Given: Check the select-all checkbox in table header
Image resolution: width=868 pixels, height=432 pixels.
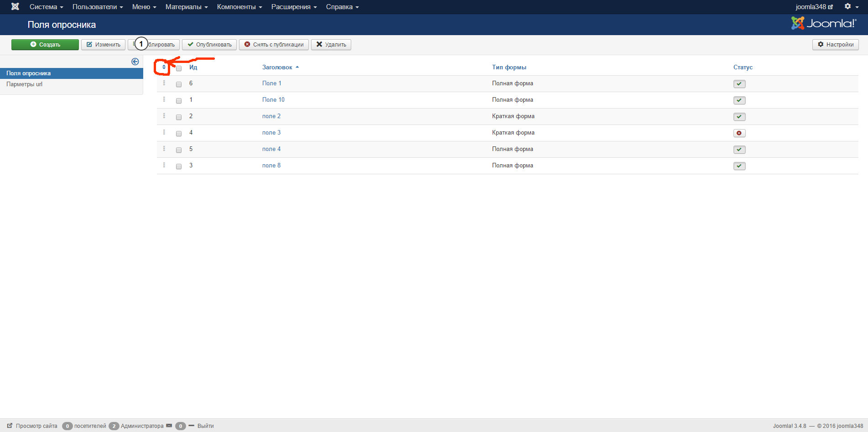Looking at the screenshot, I should [179, 68].
